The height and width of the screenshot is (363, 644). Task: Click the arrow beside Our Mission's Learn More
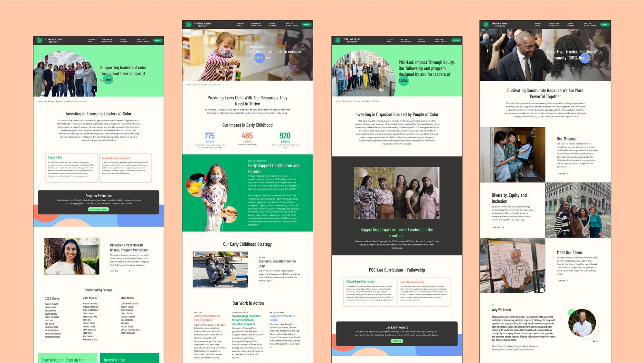[x=567, y=174]
